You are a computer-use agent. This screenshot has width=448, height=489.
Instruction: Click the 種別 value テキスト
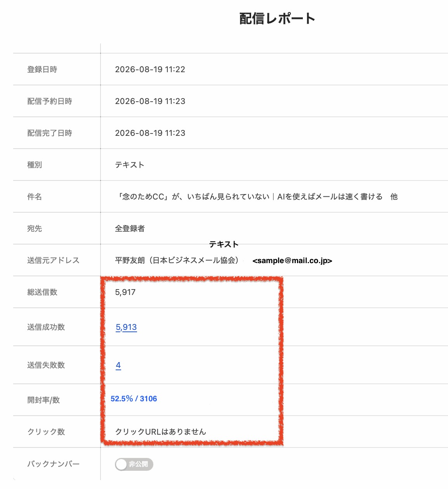130,165
